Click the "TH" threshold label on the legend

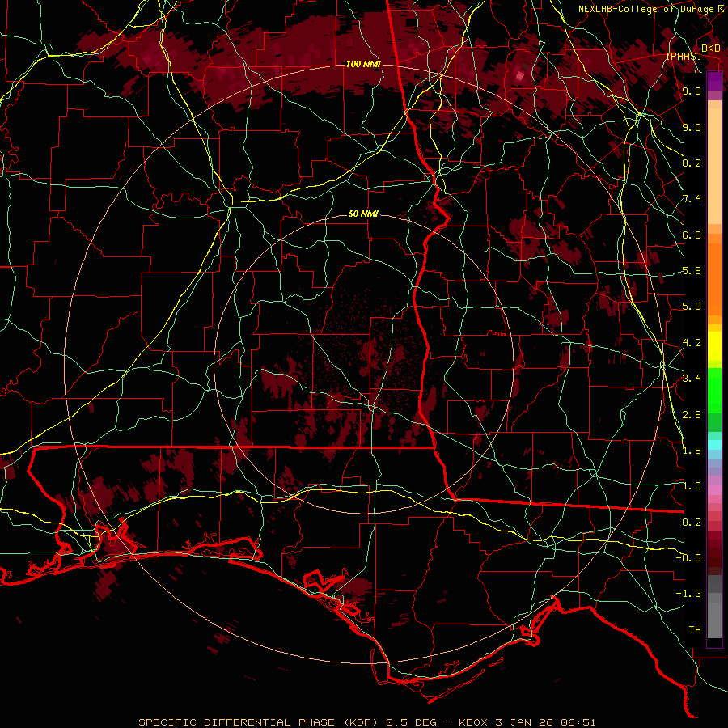click(x=695, y=630)
